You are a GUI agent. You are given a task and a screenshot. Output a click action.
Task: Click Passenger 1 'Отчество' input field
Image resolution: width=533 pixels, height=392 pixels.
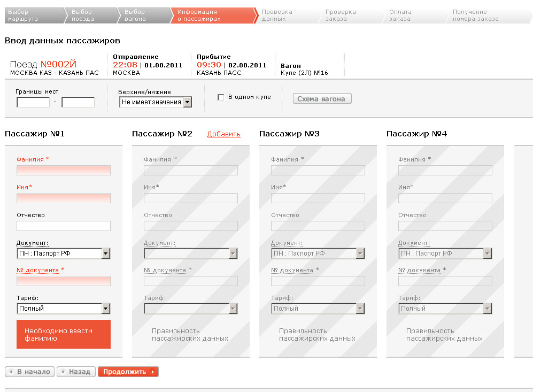pyautogui.click(x=63, y=226)
